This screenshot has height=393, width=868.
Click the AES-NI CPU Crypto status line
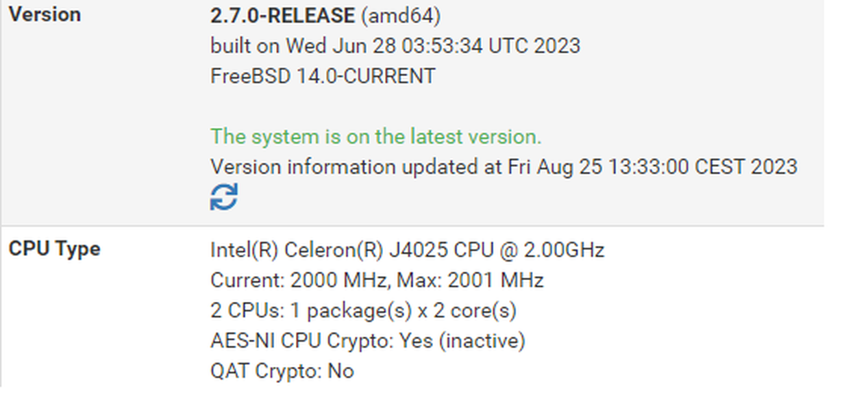[x=368, y=340]
